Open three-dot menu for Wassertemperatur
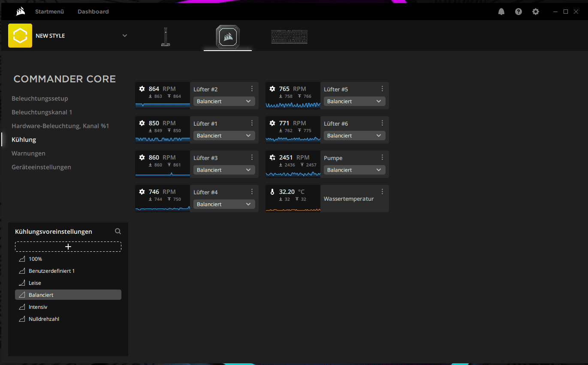The height and width of the screenshot is (365, 588). point(382,191)
